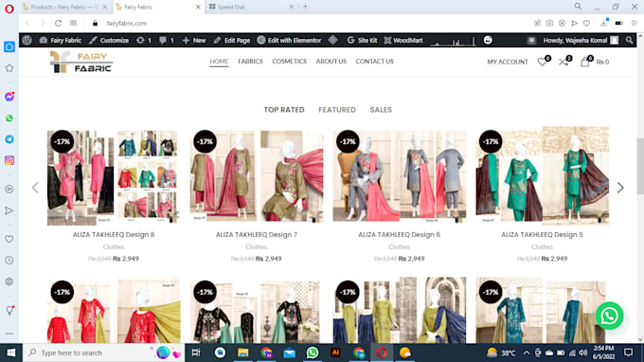
Task: Open the Fairy Fabric site menu in admin bar
Action: point(61,40)
